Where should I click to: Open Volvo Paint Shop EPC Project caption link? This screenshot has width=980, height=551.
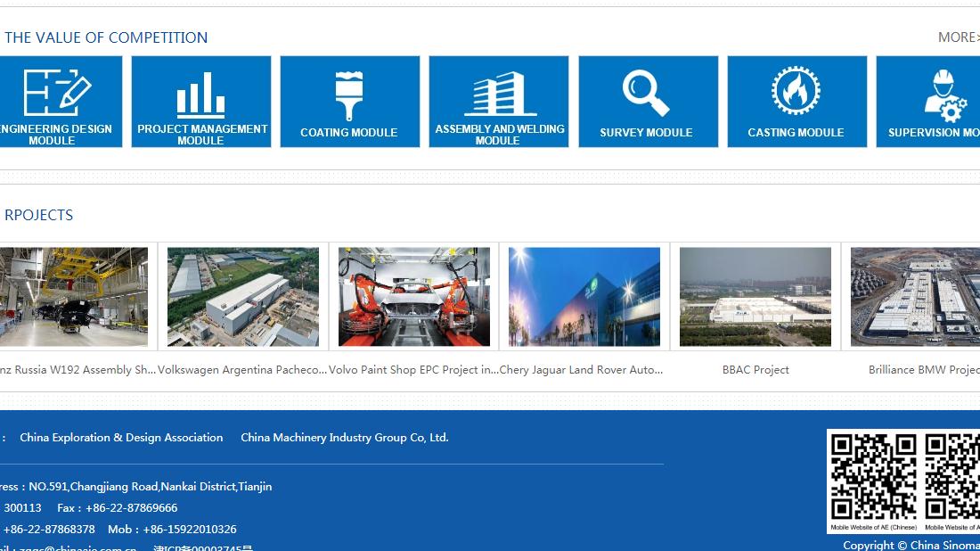pos(413,370)
